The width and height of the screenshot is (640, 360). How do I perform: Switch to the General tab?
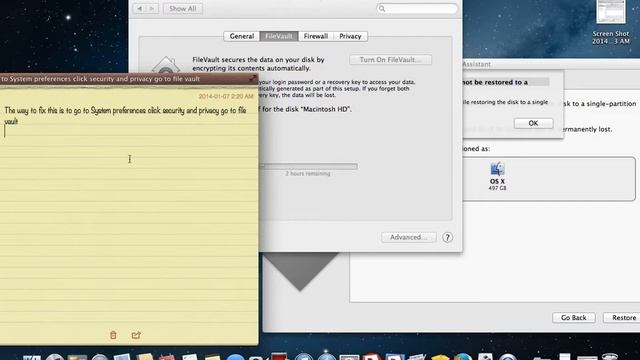click(x=242, y=36)
